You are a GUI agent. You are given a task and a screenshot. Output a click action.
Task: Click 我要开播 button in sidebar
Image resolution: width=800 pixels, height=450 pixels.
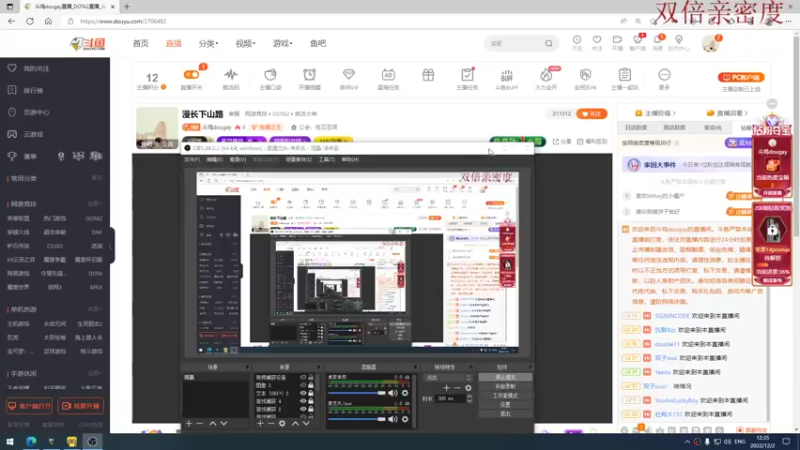pyautogui.click(x=81, y=406)
